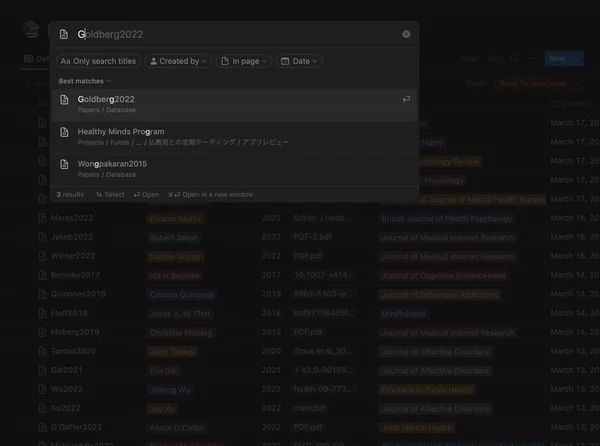Open the Xu2022 row
Screen dimensions: 600x446
point(65,408)
